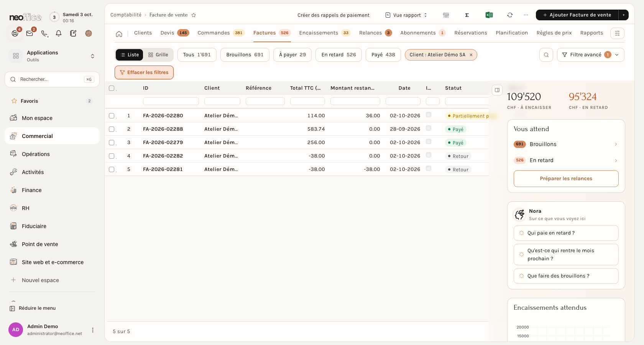Mark Facture de vente as favorite star
The width and height of the screenshot is (644, 345).
click(x=194, y=15)
